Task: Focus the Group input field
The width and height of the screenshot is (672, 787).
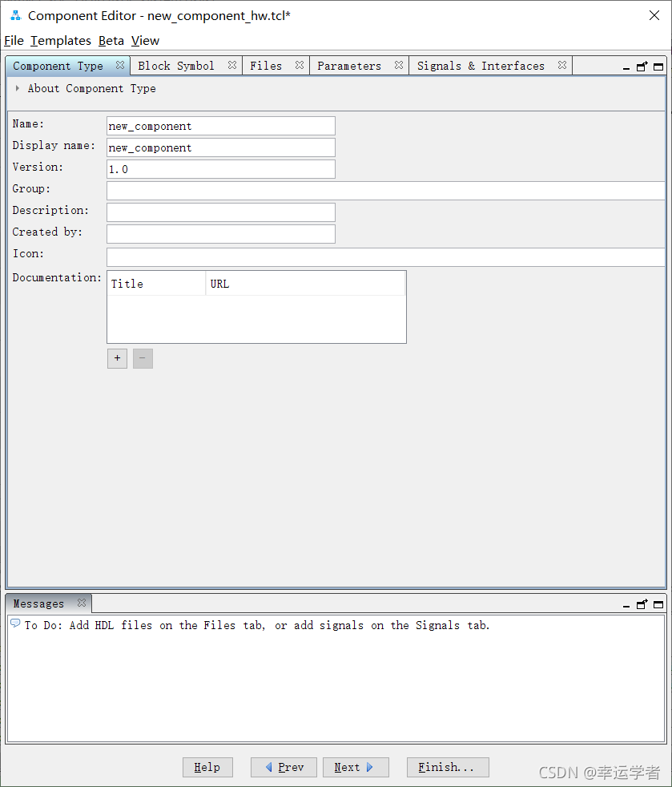Action: click(385, 191)
